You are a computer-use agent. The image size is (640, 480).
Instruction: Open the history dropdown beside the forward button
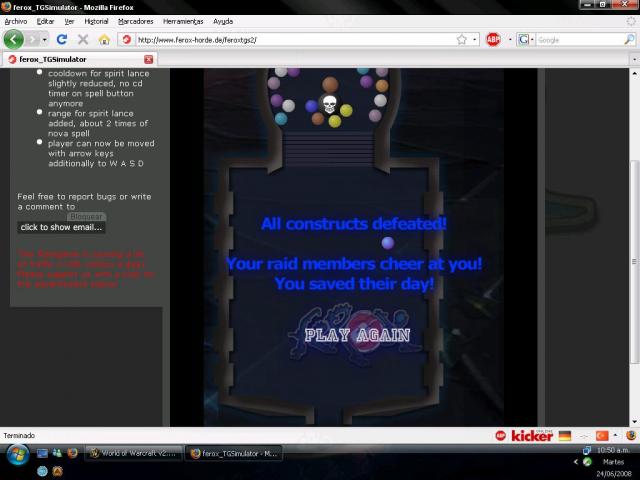[x=44, y=40]
